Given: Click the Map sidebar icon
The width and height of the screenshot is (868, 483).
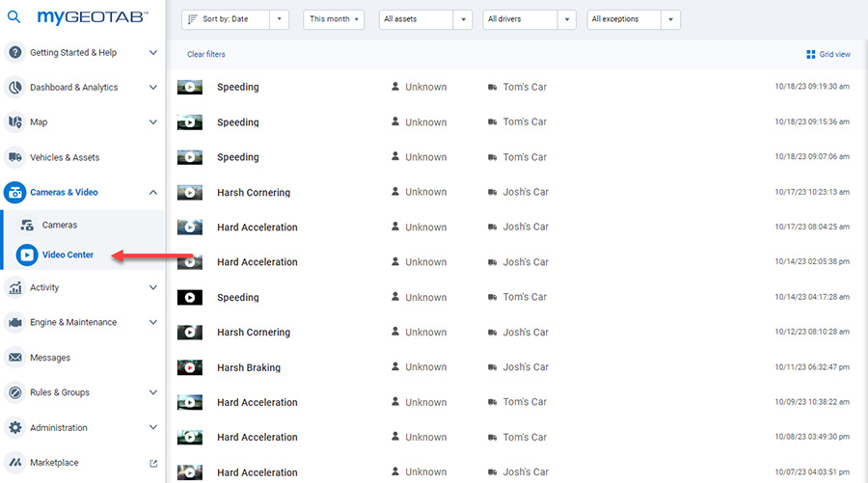Looking at the screenshot, I should 14,122.
